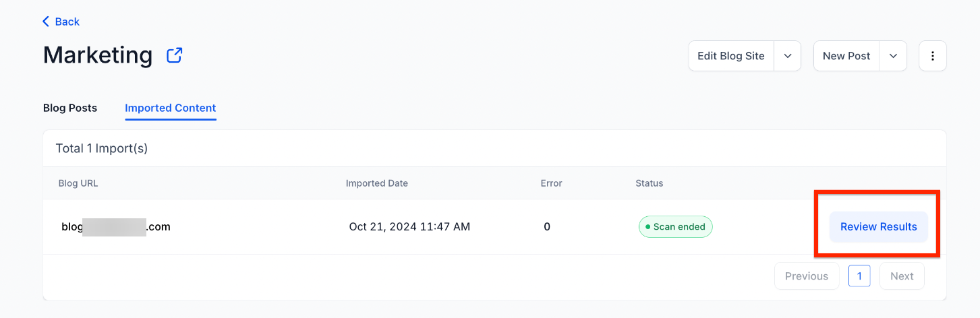Click the Imported Date column header
Screen dimensions: 980x318
[377, 183]
